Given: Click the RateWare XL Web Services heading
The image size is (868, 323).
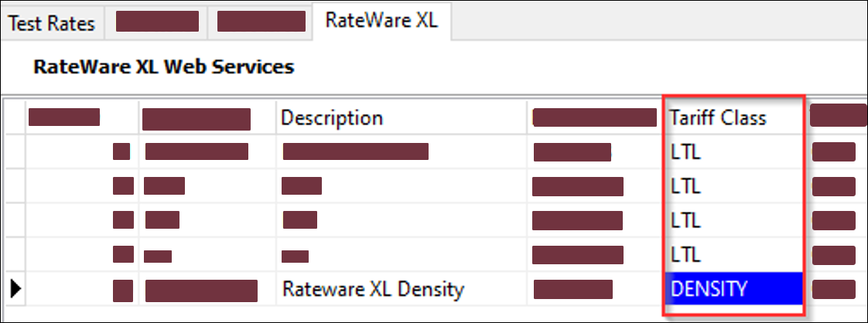Looking at the screenshot, I should [163, 67].
